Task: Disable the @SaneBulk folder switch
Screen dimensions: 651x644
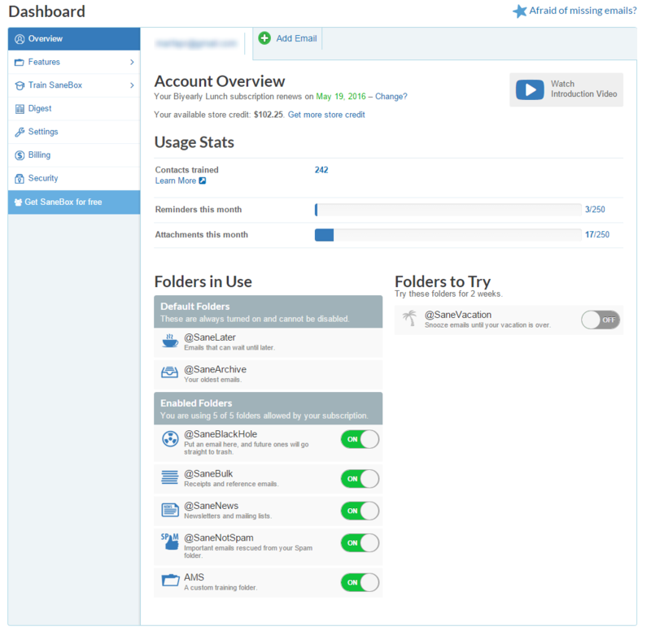Action: click(360, 479)
